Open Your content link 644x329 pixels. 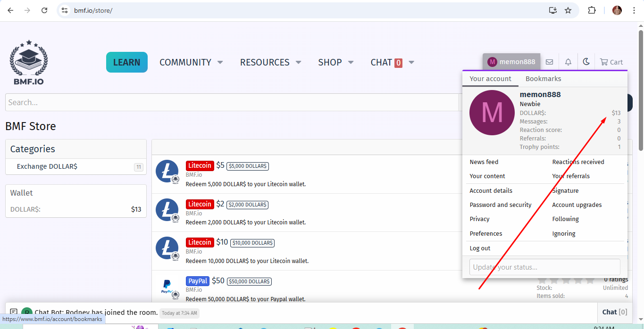[487, 176]
